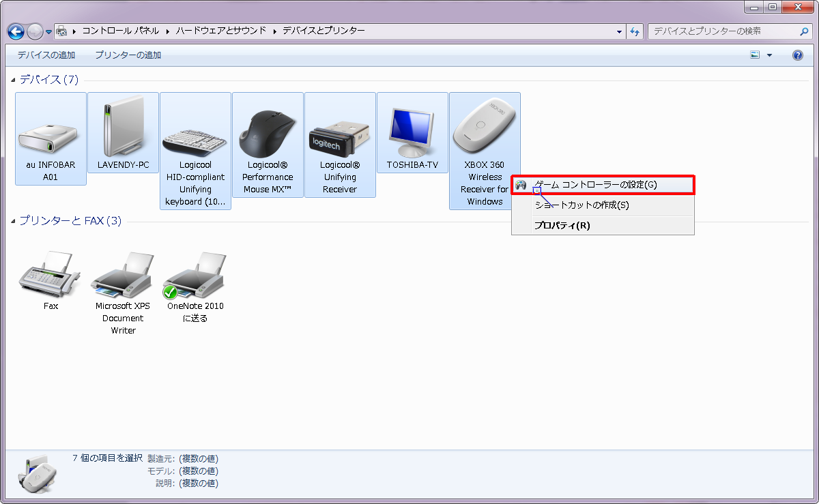Click the search magnifier icon
Viewport: 819px width, 504px height.
(804, 31)
